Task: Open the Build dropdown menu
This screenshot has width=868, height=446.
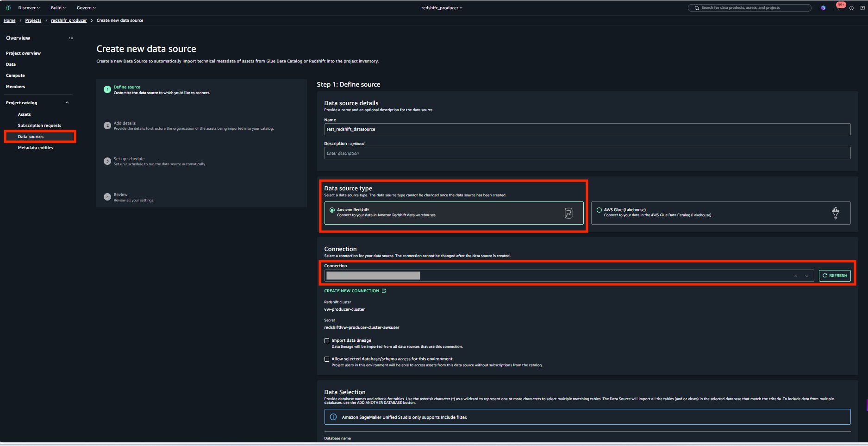Action: point(58,8)
